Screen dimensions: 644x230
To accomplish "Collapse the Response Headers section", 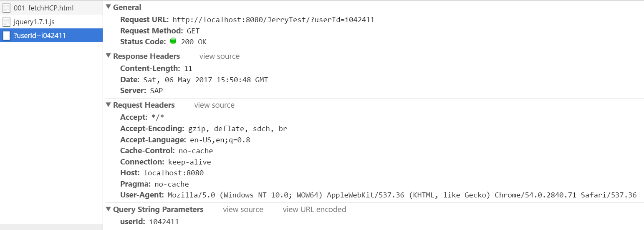I will pyautogui.click(x=109, y=56).
